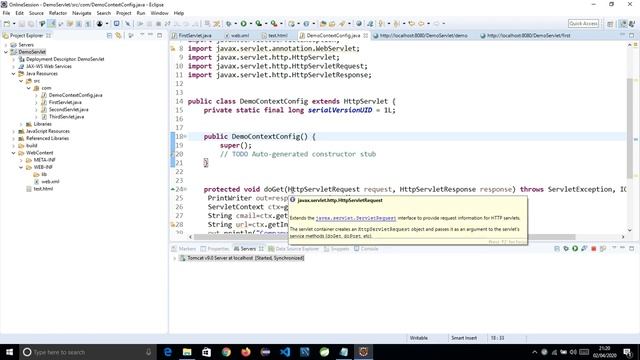The image size is (640, 360).
Task: Follow the javax.servlet.ServletRequest link in tooltip
Action: 356,218
